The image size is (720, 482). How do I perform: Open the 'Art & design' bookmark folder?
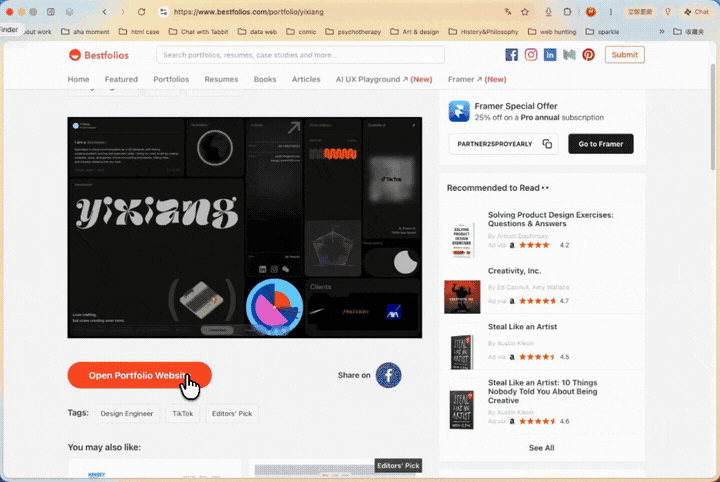click(415, 32)
